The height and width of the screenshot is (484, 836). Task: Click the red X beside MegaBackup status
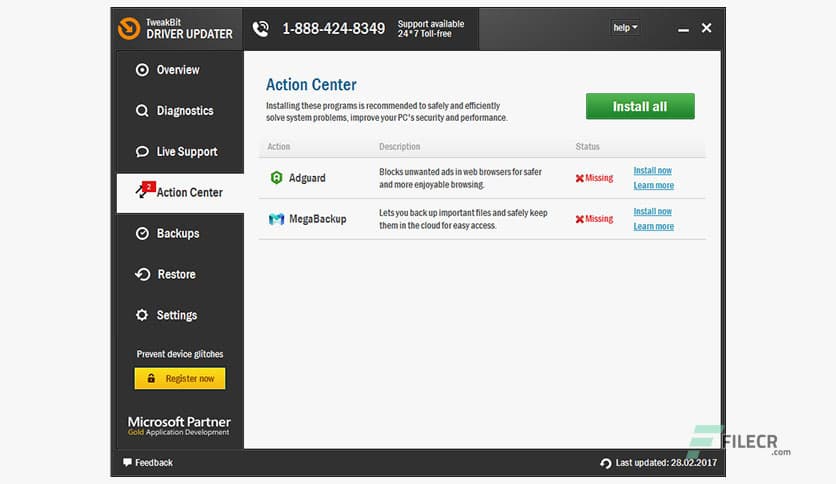pos(580,219)
